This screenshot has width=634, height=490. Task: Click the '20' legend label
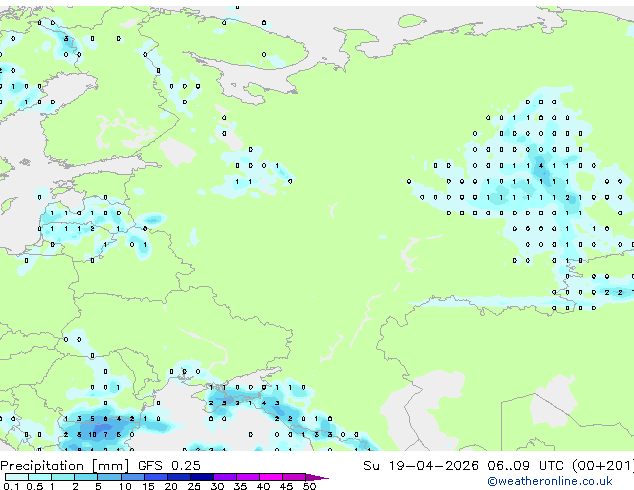(x=171, y=486)
